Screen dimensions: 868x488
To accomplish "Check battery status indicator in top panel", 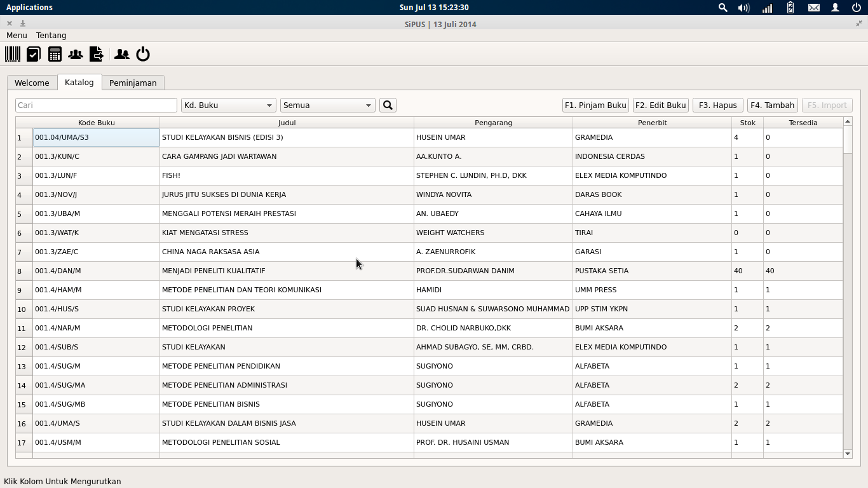I will [790, 8].
